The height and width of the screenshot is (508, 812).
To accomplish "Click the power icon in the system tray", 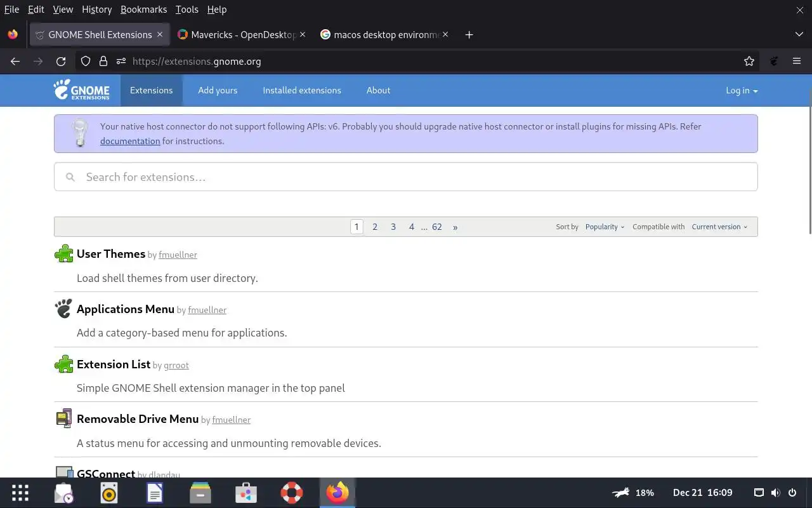I will (792, 493).
